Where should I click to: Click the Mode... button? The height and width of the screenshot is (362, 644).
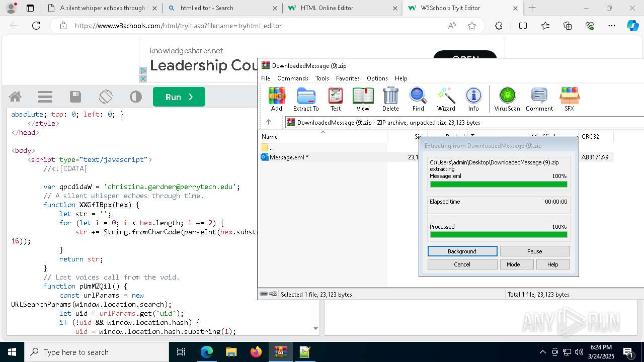pyautogui.click(x=516, y=264)
